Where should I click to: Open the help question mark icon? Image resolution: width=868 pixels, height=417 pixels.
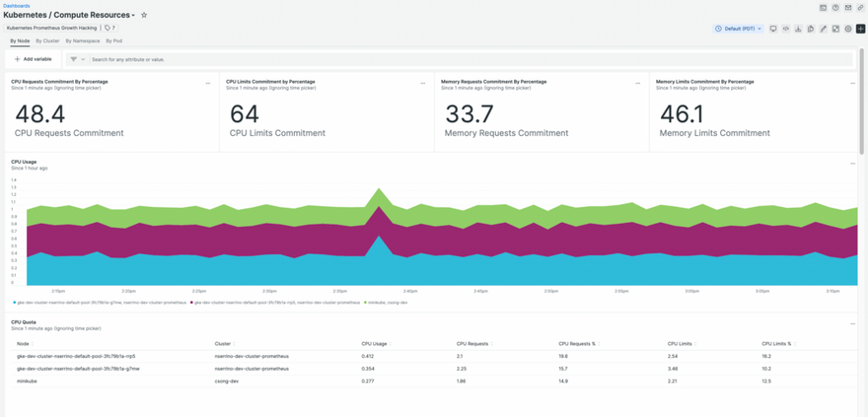coord(835,8)
